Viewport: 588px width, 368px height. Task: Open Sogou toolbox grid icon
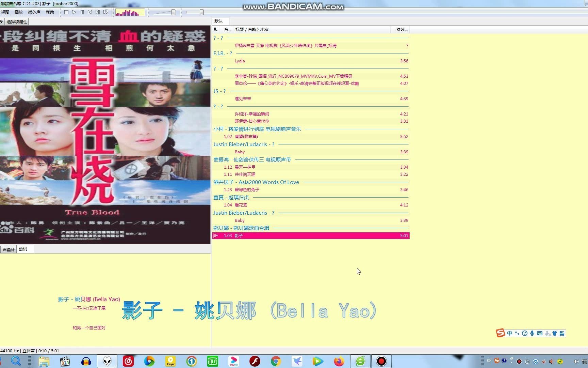[x=562, y=333]
